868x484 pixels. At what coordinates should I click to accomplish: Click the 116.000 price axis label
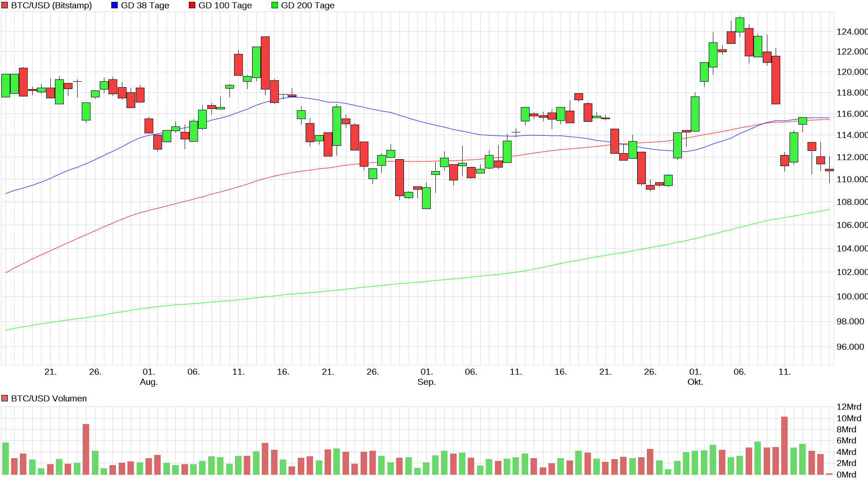pyautogui.click(x=852, y=114)
